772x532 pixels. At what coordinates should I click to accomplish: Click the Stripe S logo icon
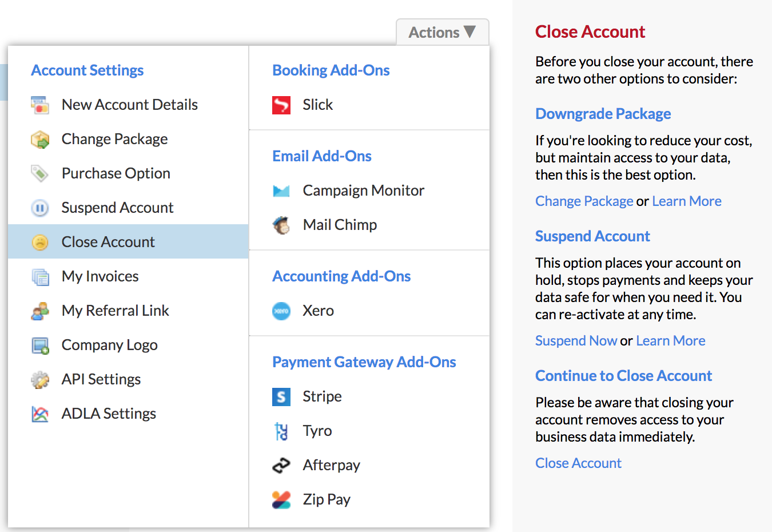click(281, 396)
